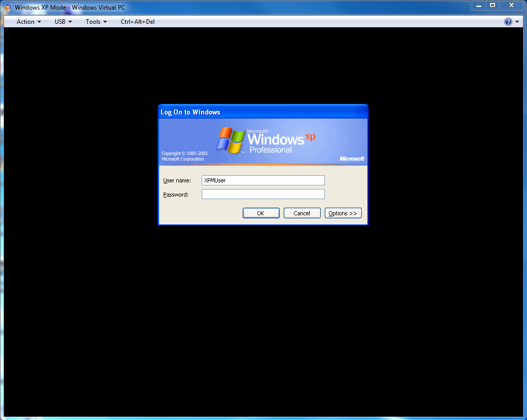The width and height of the screenshot is (527, 420).
Task: Click the Windows Virtual PC title bar icon
Action: click(x=7, y=7)
